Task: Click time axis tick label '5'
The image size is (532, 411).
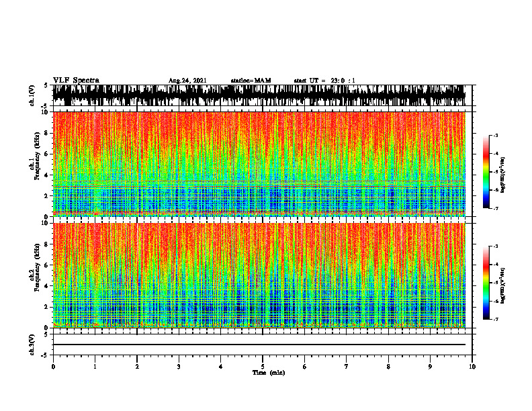Action: 263,367
